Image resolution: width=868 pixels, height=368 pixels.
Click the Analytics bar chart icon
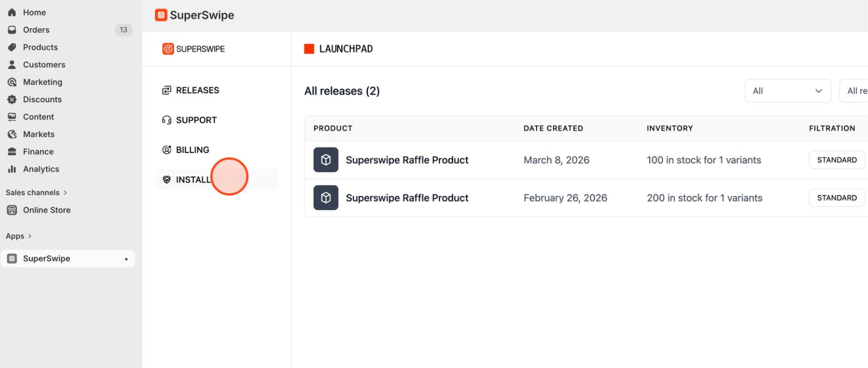point(12,169)
